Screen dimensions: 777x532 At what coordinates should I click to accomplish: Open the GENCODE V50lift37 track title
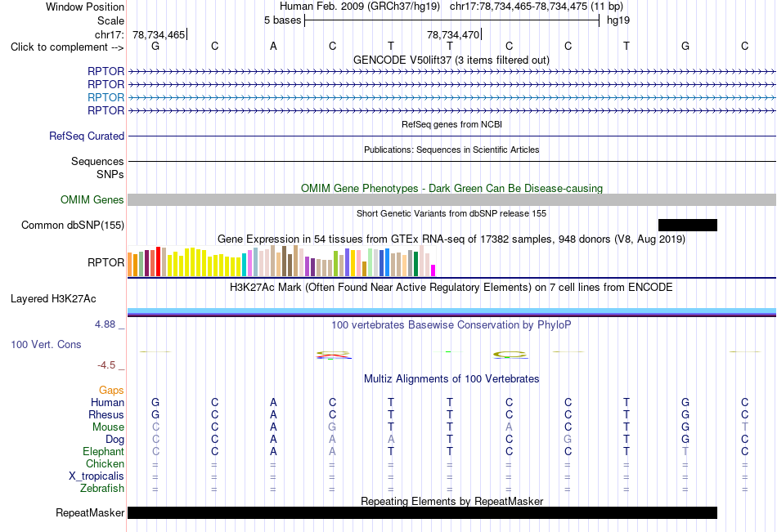coord(451,60)
